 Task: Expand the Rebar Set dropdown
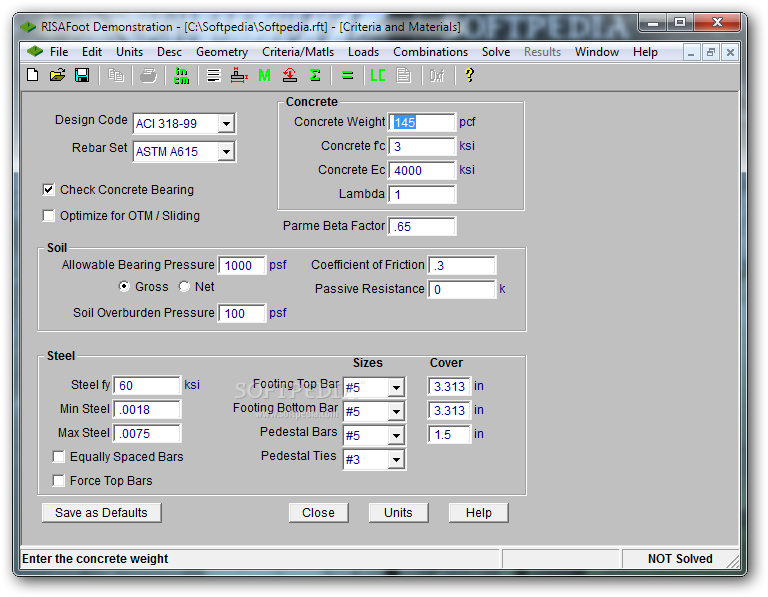(x=226, y=152)
